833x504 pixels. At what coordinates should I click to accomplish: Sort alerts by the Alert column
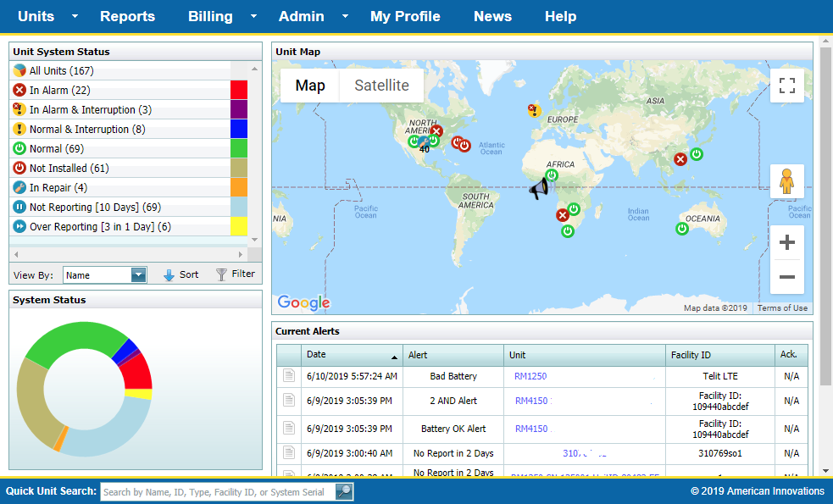[x=453, y=355]
